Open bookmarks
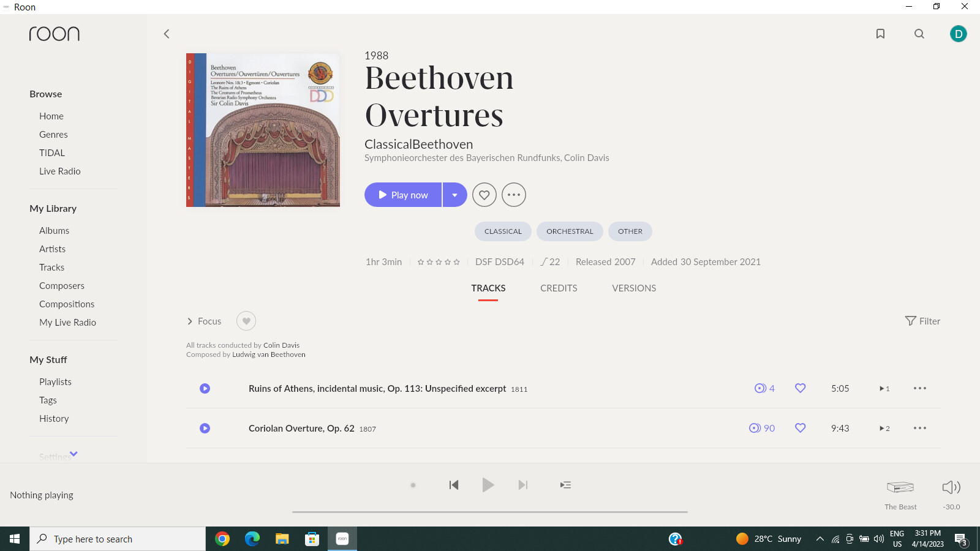 [880, 34]
